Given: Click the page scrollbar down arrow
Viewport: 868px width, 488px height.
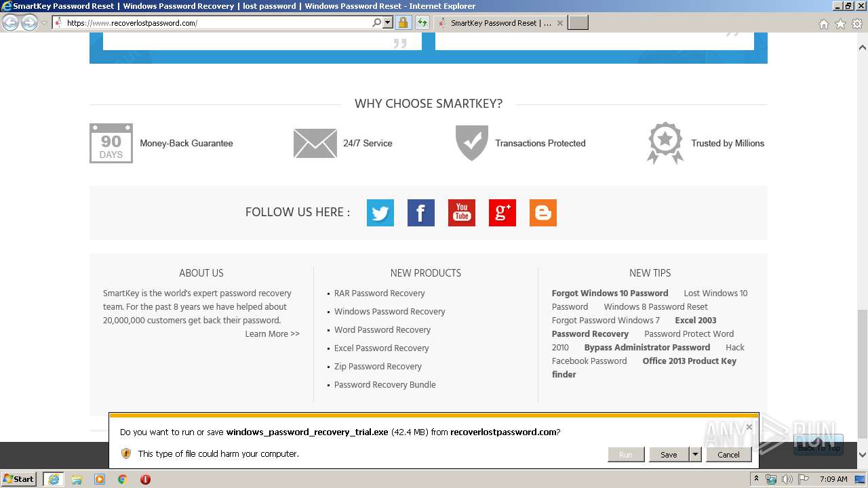Looking at the screenshot, I should coord(863,455).
